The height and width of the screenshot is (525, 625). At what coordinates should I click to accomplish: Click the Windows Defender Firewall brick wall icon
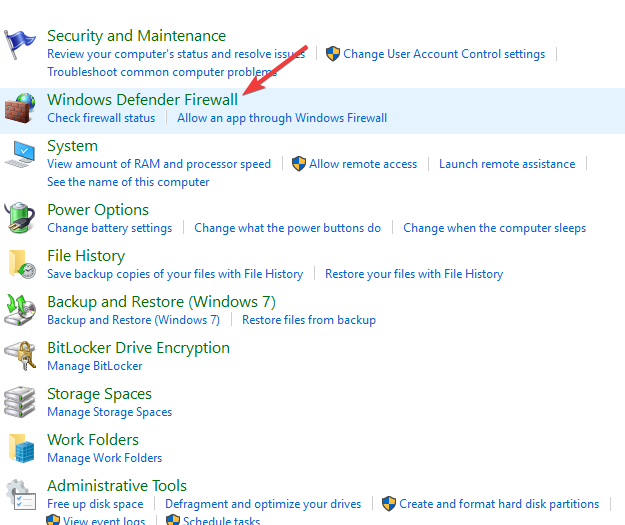[20, 108]
